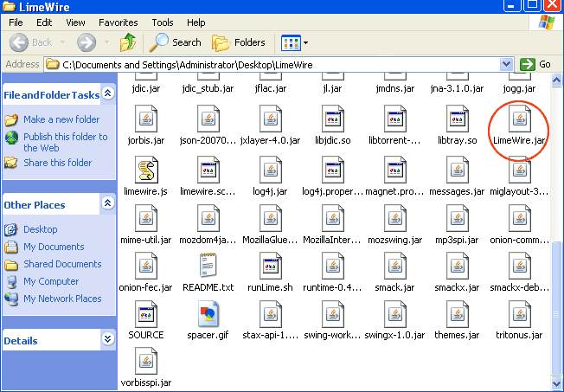
Task: Select the spacer.gif image file
Action: pyautogui.click(x=208, y=315)
